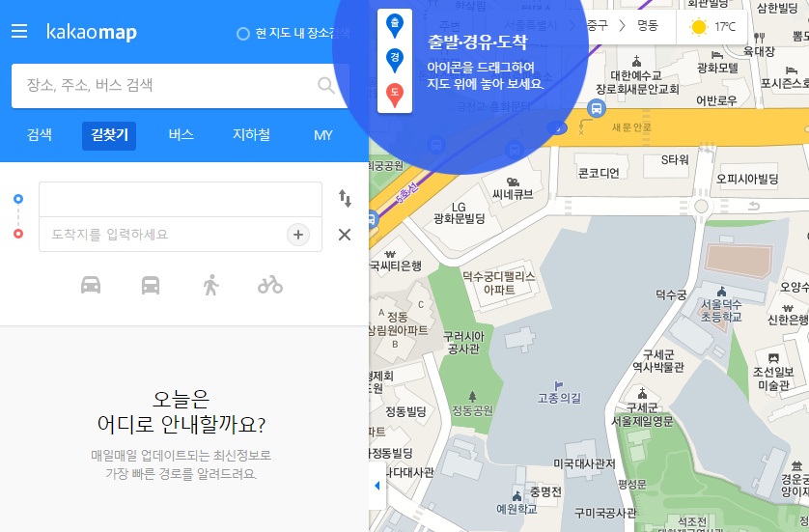Click the 정동빌딩 label
The height and width of the screenshot is (532, 809).
(405, 411)
